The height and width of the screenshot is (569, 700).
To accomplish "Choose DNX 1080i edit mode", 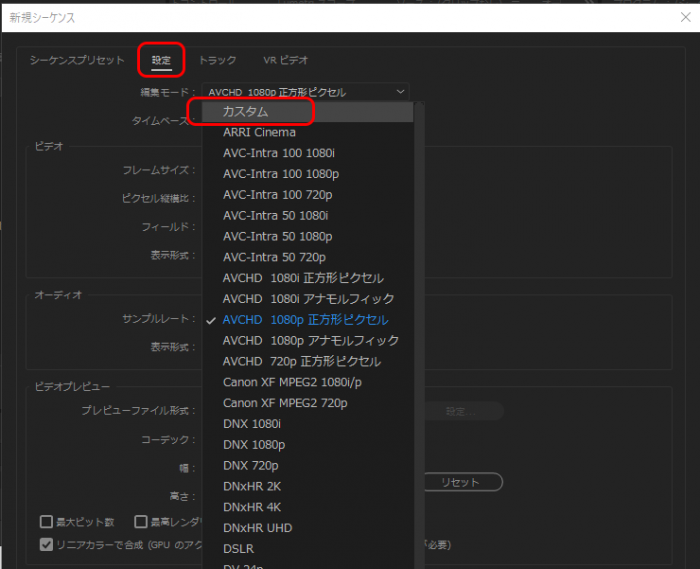I will click(307, 424).
